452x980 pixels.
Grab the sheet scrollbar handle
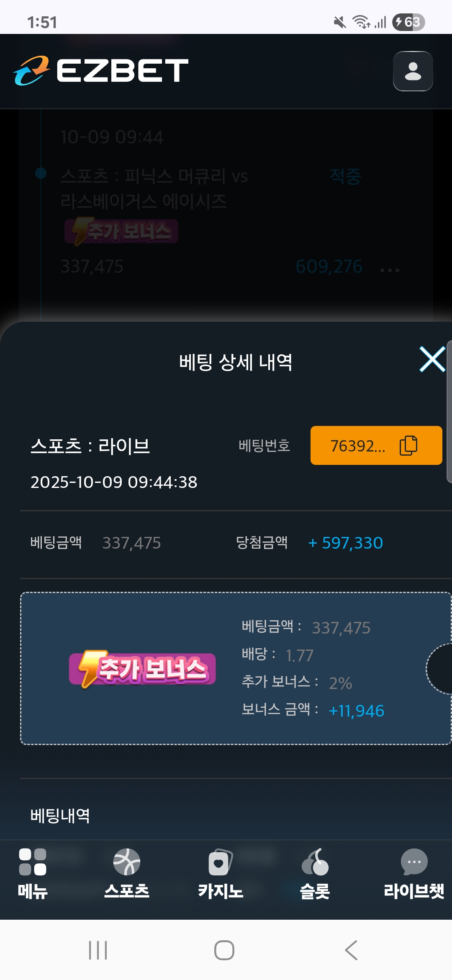pyautogui.click(x=449, y=412)
